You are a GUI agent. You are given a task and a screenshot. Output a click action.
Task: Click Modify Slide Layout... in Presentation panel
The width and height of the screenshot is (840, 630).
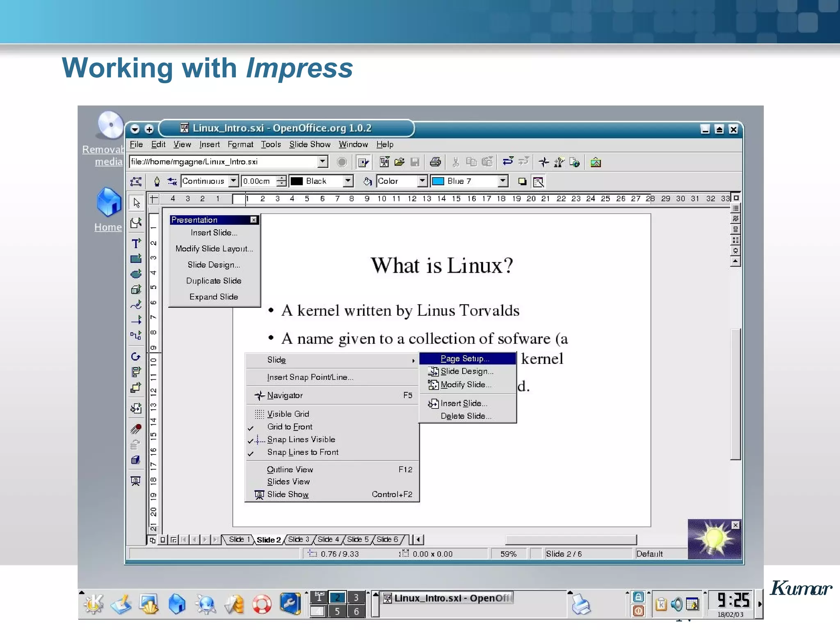point(214,249)
